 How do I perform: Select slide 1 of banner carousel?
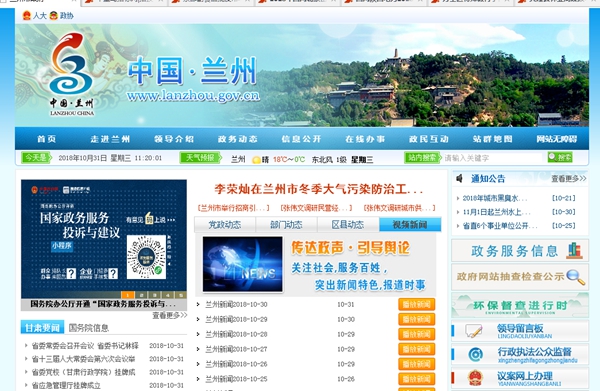pyautogui.click(x=128, y=295)
